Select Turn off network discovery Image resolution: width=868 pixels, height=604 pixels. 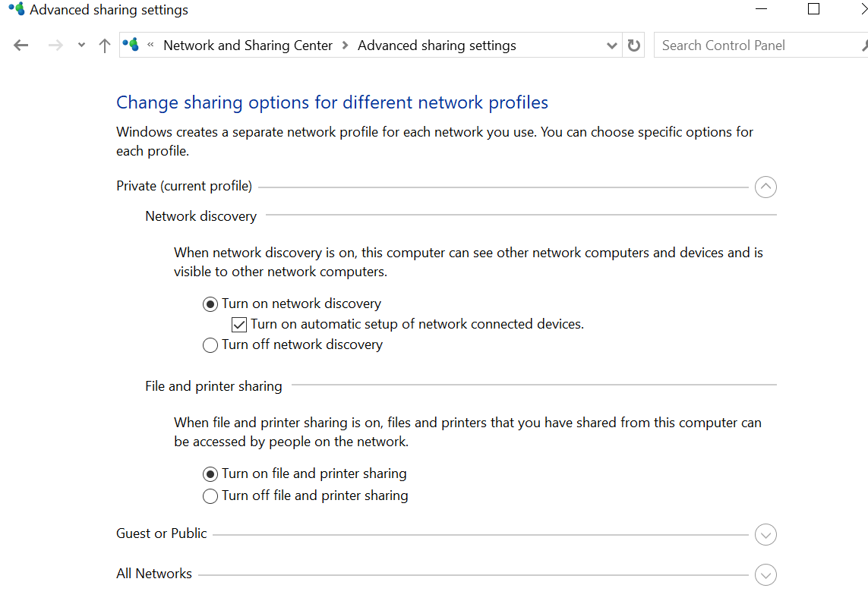point(210,345)
